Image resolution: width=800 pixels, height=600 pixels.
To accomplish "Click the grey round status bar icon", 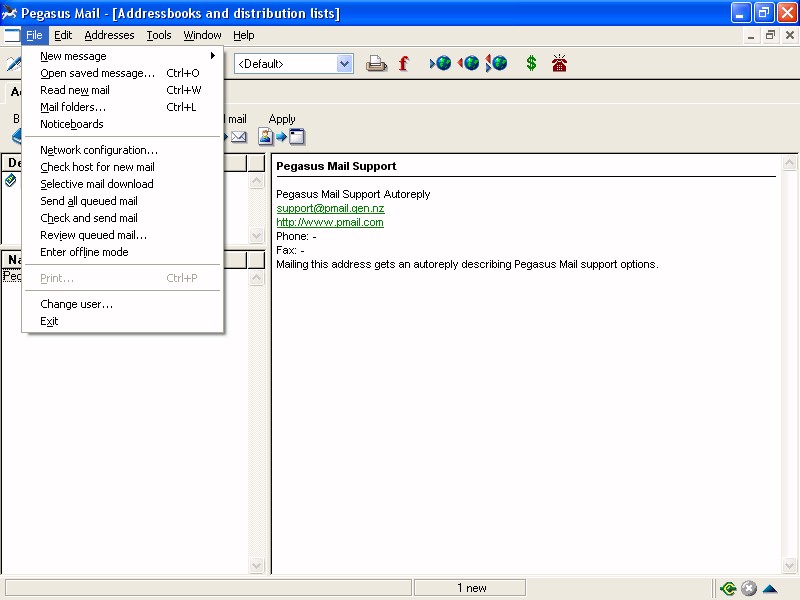I will point(748,589).
